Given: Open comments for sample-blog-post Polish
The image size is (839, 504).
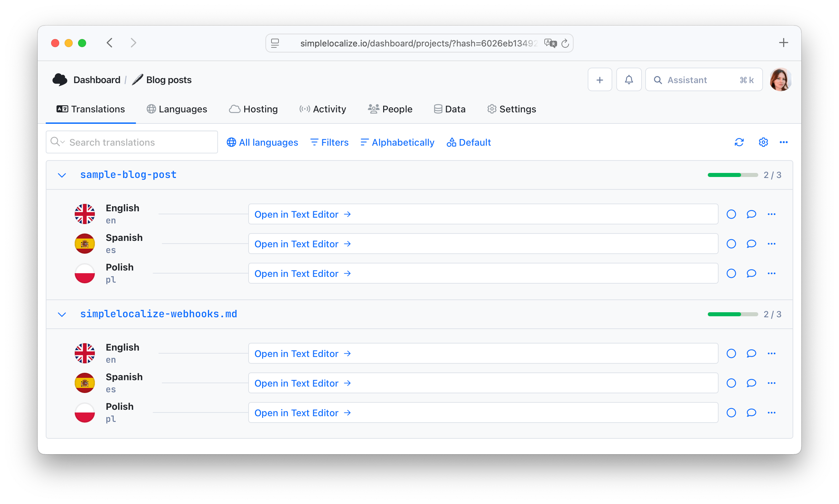Looking at the screenshot, I should [x=751, y=274].
